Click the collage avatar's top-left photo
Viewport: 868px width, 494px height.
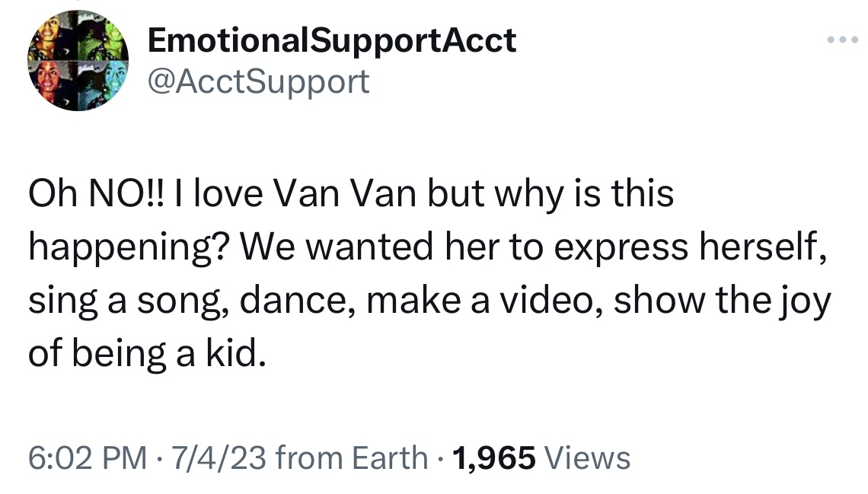(x=53, y=38)
